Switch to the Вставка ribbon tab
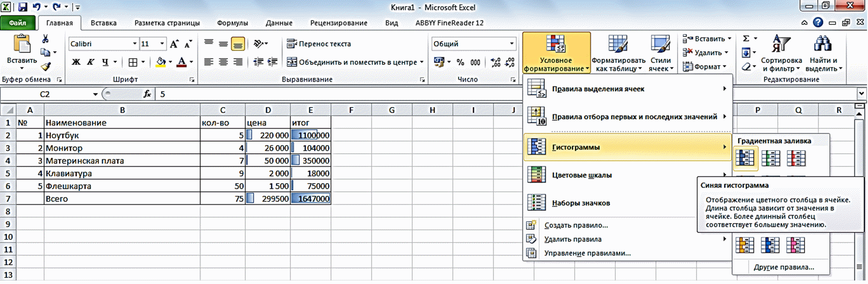 [104, 23]
